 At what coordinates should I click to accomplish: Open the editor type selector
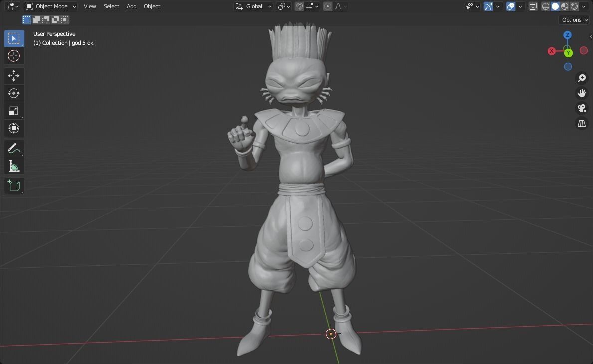[x=12, y=6]
